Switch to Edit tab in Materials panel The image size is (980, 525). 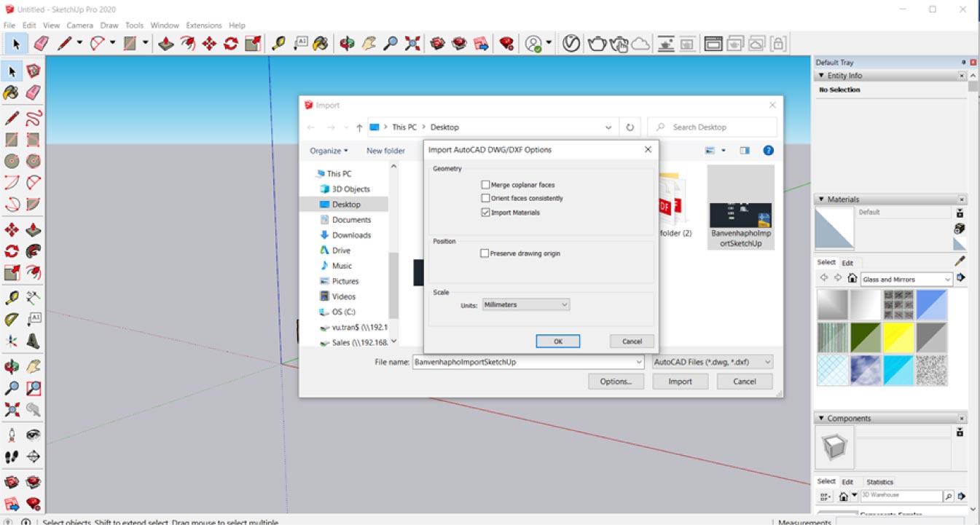tap(847, 263)
